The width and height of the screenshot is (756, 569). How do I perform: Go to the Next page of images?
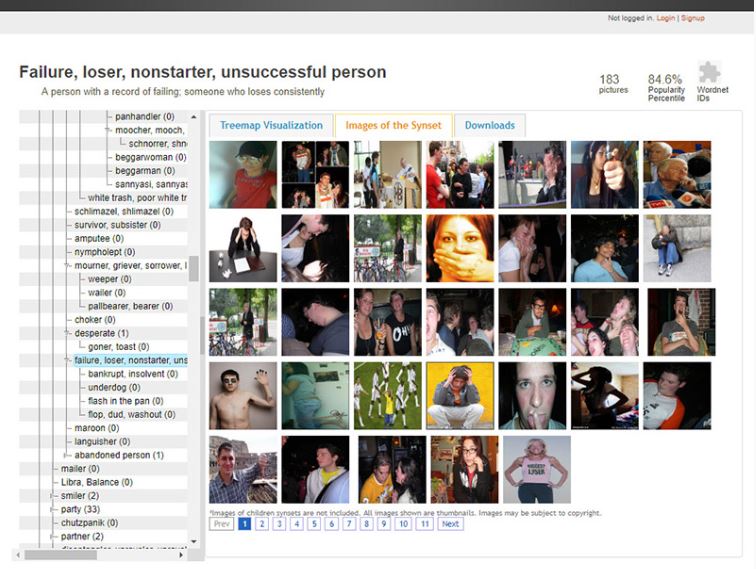coord(450,524)
